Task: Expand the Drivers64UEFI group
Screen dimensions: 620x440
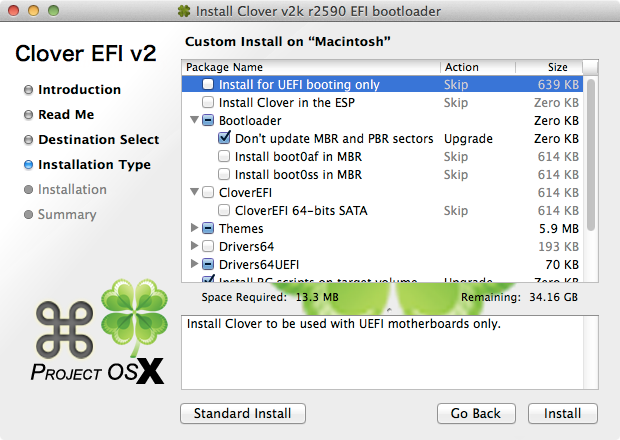Action: 194,263
